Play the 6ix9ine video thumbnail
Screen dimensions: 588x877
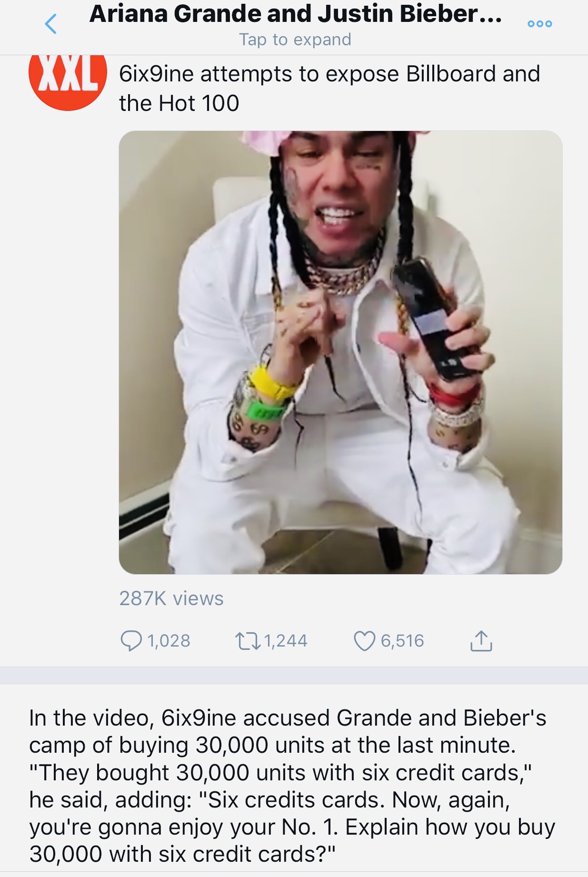click(340, 352)
